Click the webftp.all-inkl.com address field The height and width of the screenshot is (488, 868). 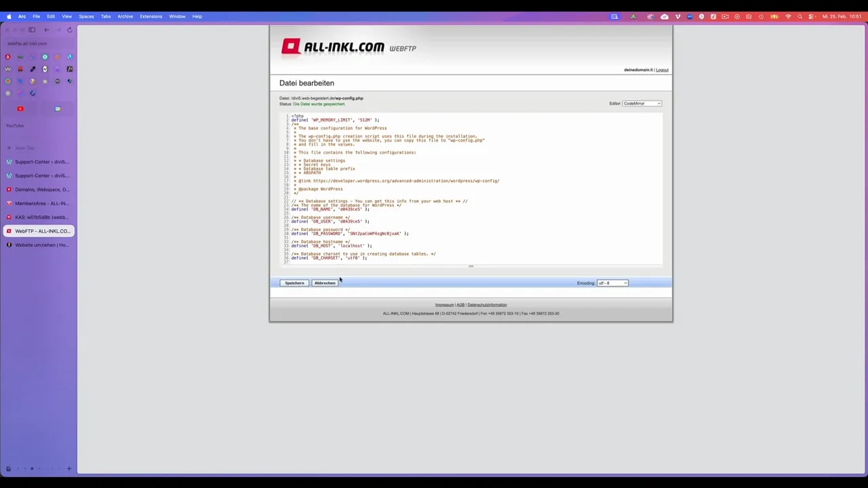(27, 43)
